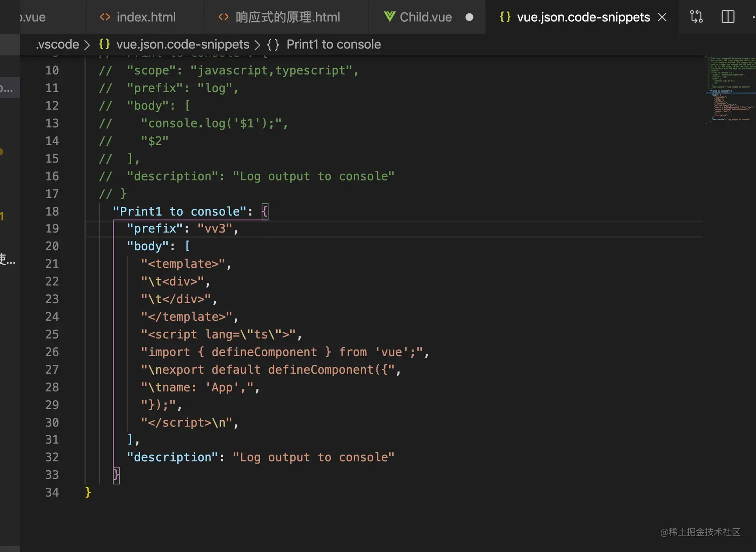The width and height of the screenshot is (756, 552).
Task: Select vue.json.code-snippets in the breadcrumb
Action: point(182,44)
